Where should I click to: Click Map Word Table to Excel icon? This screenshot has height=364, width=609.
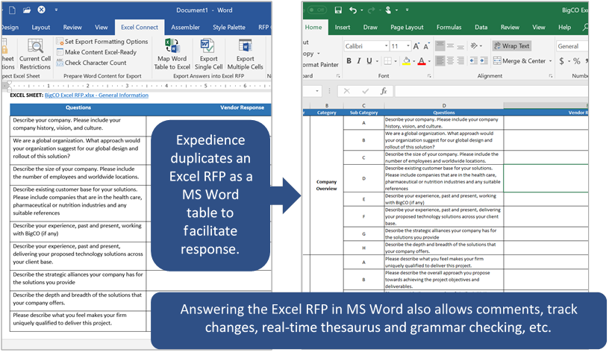pos(172,45)
